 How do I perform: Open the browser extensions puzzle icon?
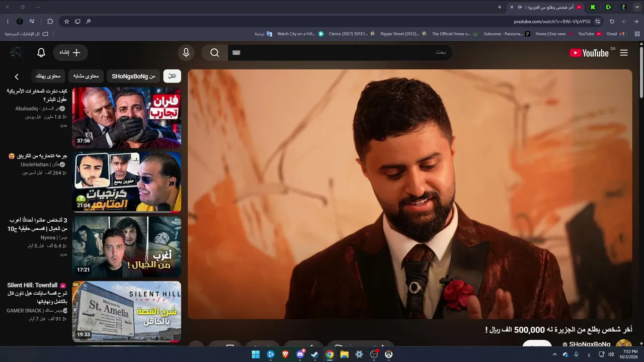coord(50,22)
